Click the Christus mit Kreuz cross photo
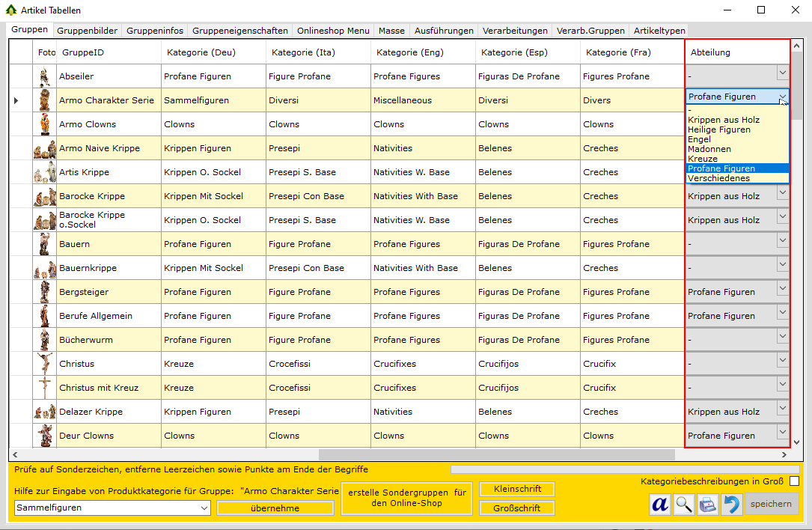 pyautogui.click(x=45, y=388)
